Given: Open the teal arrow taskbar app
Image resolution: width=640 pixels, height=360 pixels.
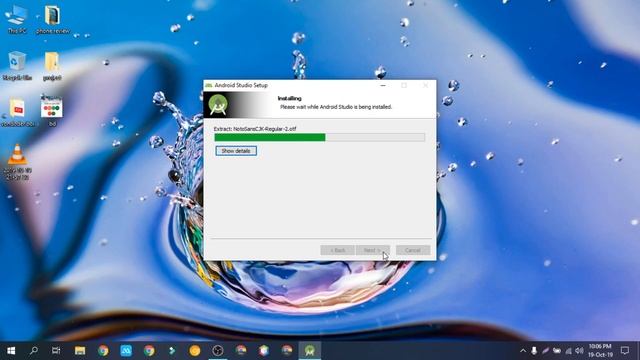Looking at the screenshot, I should [172, 351].
